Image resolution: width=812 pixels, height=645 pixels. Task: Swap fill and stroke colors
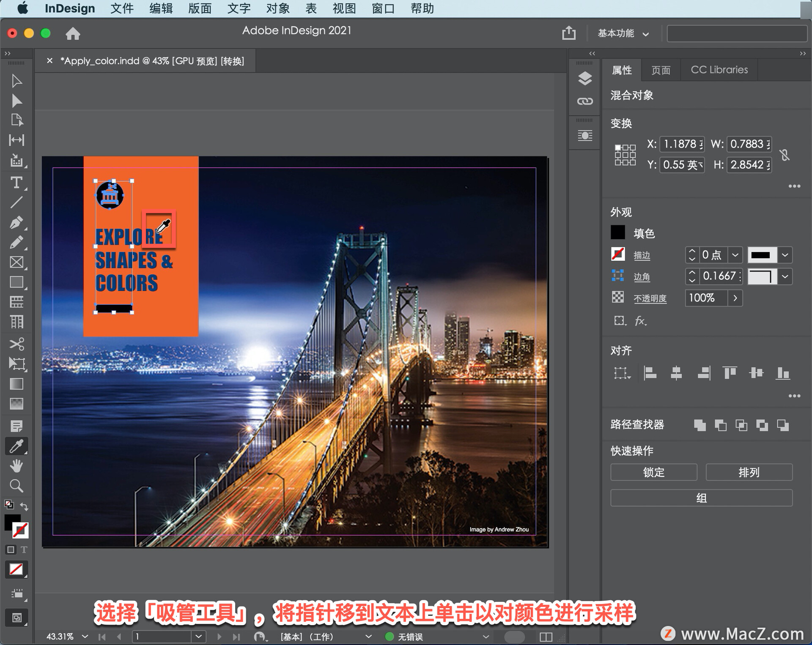24,506
